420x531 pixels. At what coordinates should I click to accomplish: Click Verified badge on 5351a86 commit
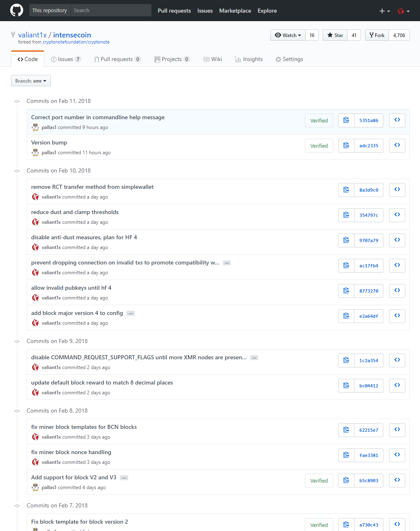pyautogui.click(x=319, y=120)
